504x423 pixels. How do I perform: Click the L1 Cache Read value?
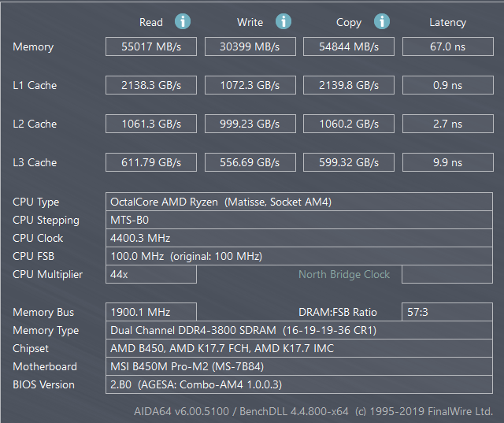tap(150, 85)
